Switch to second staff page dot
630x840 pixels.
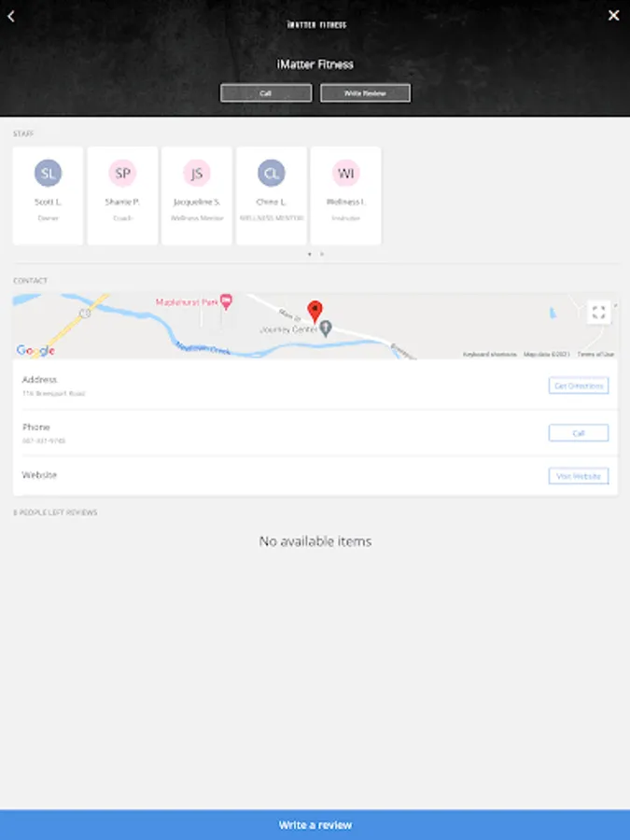click(322, 254)
